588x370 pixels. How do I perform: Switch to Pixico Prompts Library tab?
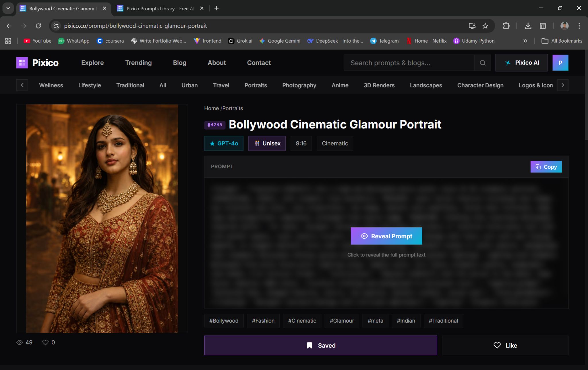click(x=160, y=9)
